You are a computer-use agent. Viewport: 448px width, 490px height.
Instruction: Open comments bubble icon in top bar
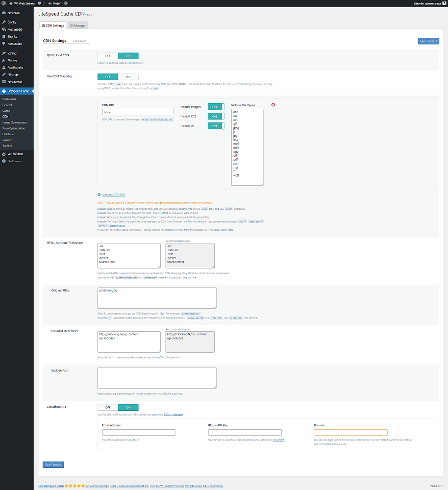39,3
